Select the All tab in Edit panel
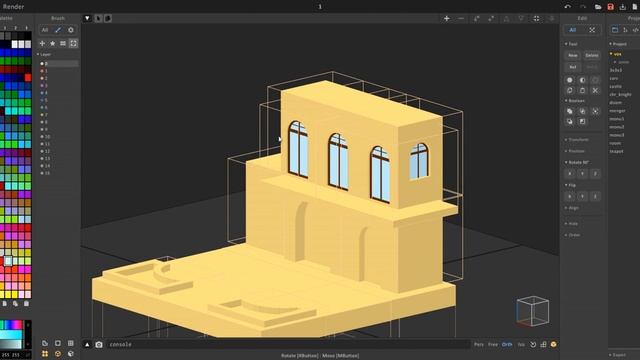The image size is (640, 360). 573,30
